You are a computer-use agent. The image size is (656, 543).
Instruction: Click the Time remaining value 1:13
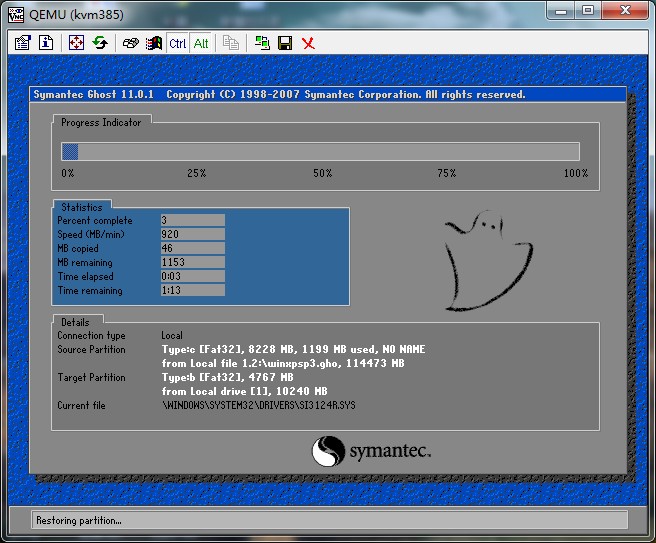coord(193,290)
